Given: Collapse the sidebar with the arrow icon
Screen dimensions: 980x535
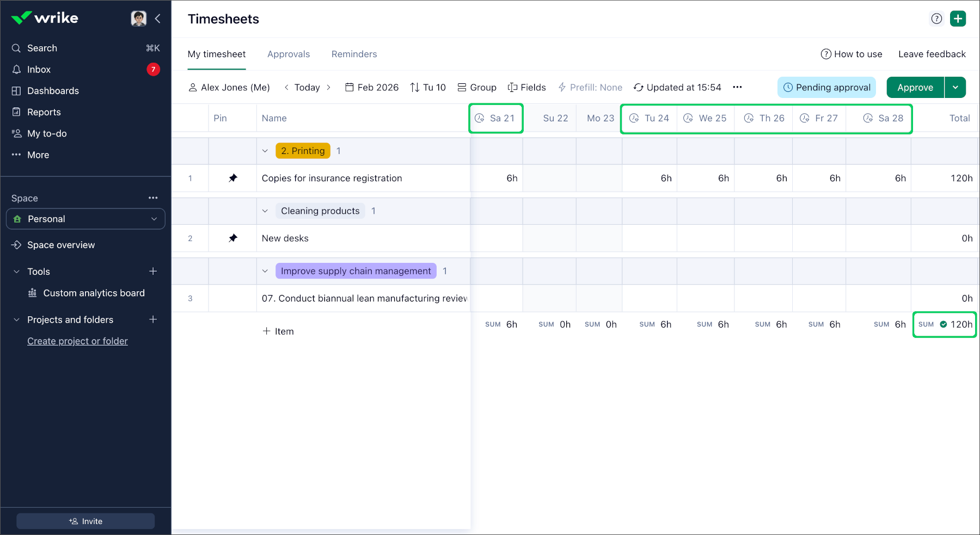Looking at the screenshot, I should click(158, 19).
